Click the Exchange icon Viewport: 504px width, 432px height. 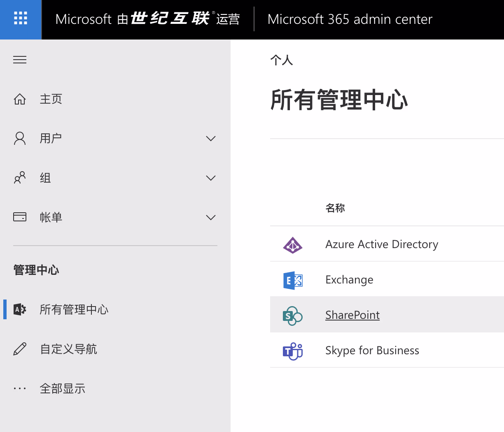(292, 280)
